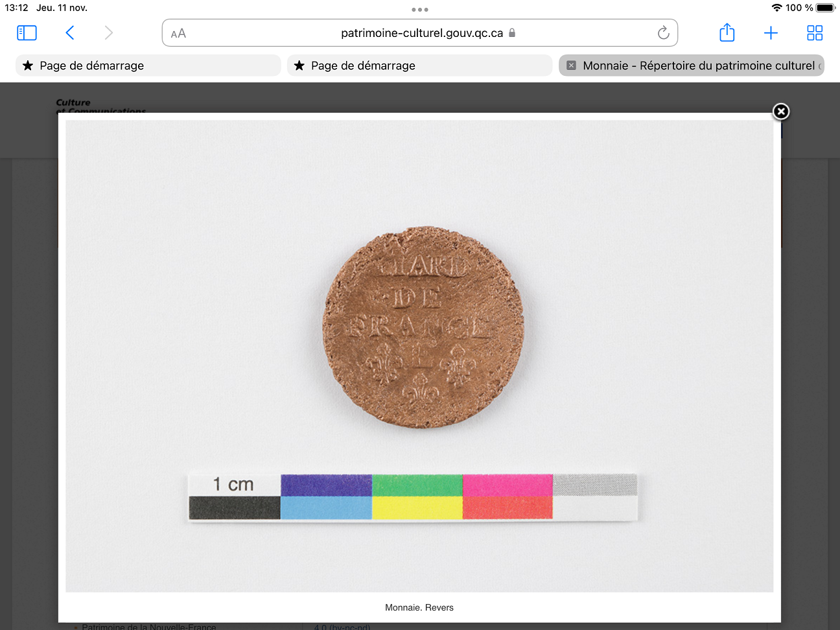Switch to the second Page de démarrage tab
The image size is (840, 630).
(x=419, y=65)
